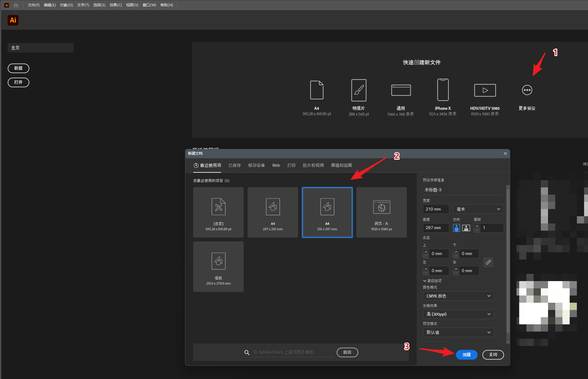Screen dimensions: 588x379
Task: Open the raster effects 300ppi dropdown
Action: [458, 314]
